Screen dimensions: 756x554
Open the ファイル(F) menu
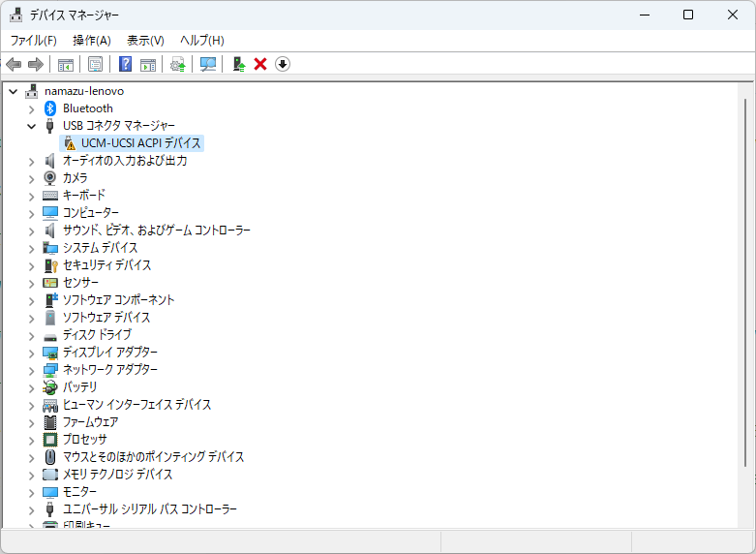(33, 40)
